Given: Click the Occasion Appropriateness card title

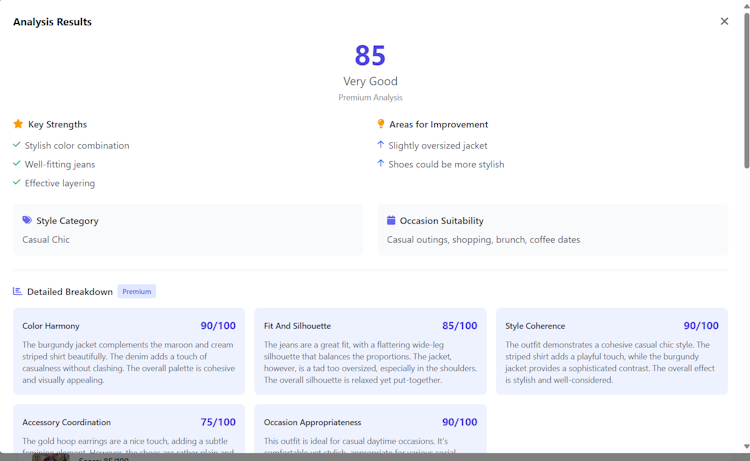Looking at the screenshot, I should tap(312, 422).
